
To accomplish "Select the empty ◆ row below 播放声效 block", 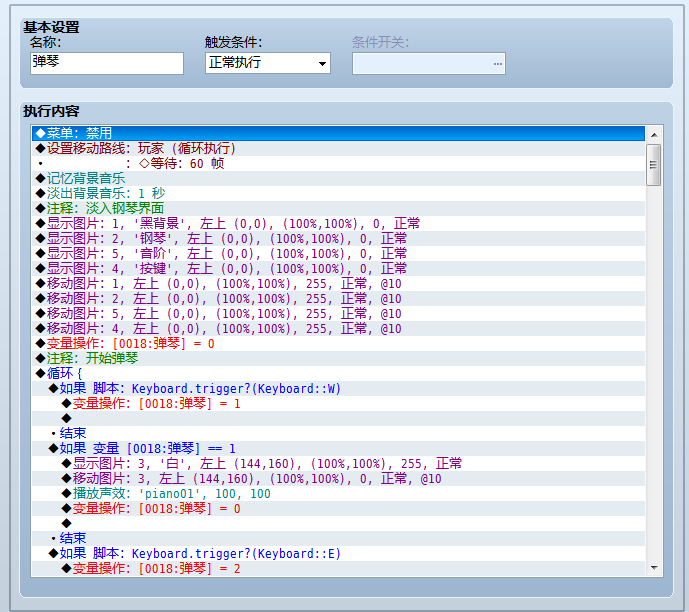I will 338,523.
